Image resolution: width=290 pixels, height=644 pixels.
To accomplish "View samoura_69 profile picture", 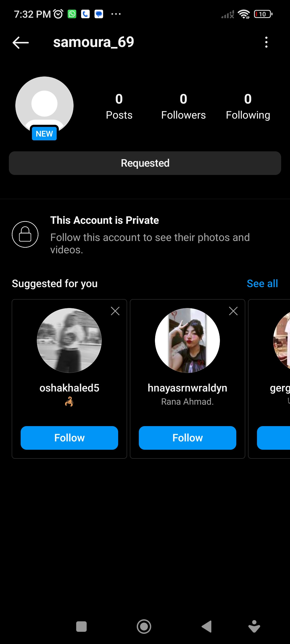I will tap(44, 105).
